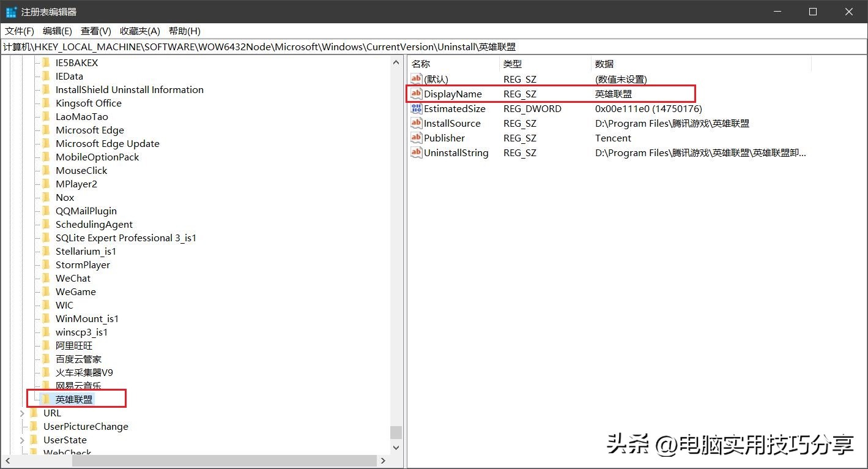Image resolution: width=868 pixels, height=469 pixels.
Task: Select the DisplayName value name
Action: pyautogui.click(x=453, y=94)
